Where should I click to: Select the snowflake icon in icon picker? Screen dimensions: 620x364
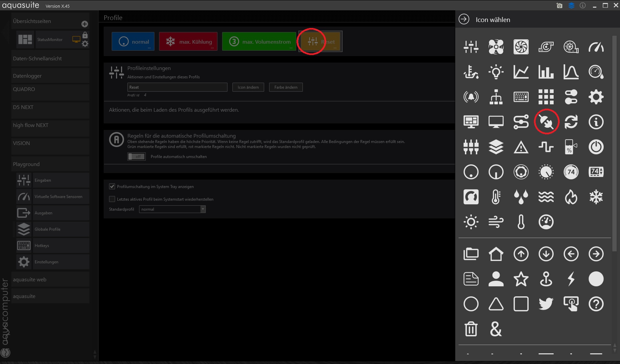pyautogui.click(x=596, y=197)
